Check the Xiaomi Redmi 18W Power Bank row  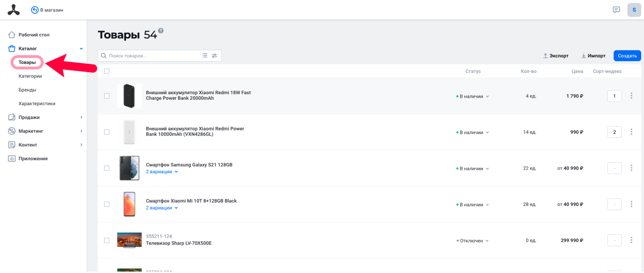click(x=107, y=96)
